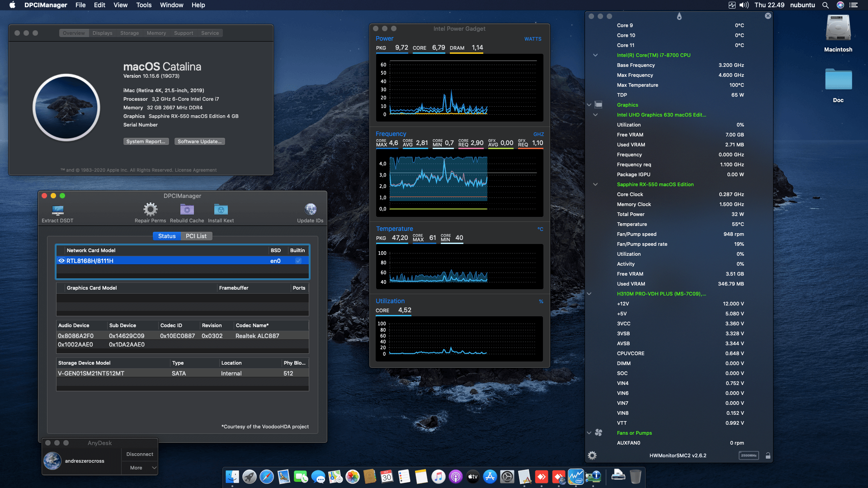868x488 pixels.
Task: Open the Apple TV app in dock
Action: pos(472,477)
